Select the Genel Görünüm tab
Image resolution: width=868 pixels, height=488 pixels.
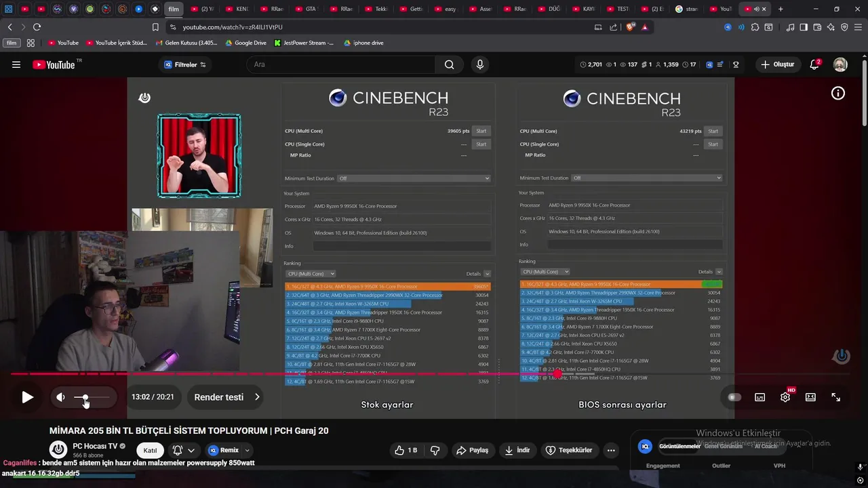723,446
